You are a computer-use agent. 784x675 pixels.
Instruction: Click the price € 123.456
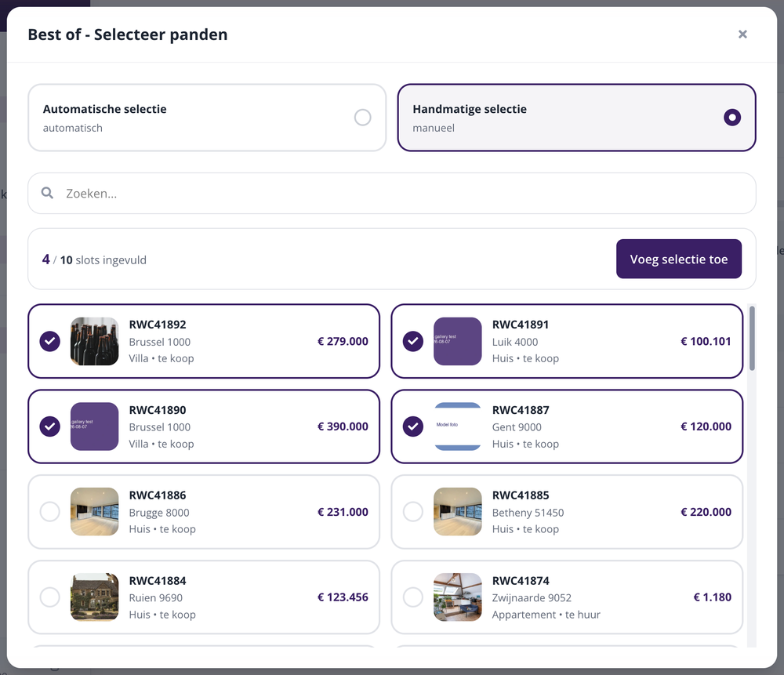(x=343, y=597)
